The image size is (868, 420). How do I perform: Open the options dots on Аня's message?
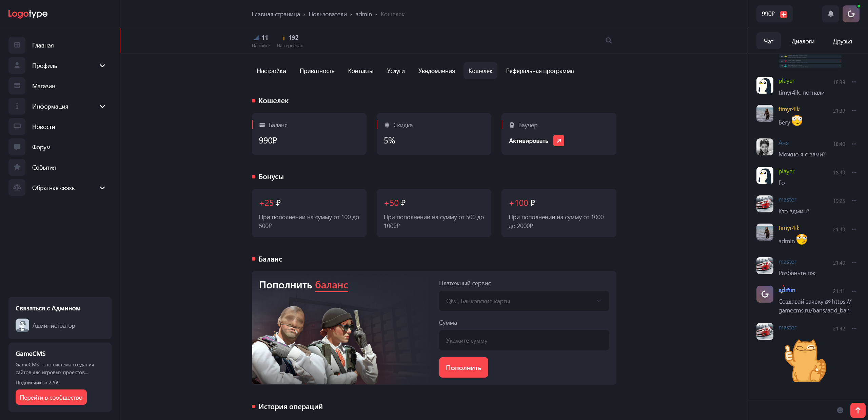click(x=854, y=144)
